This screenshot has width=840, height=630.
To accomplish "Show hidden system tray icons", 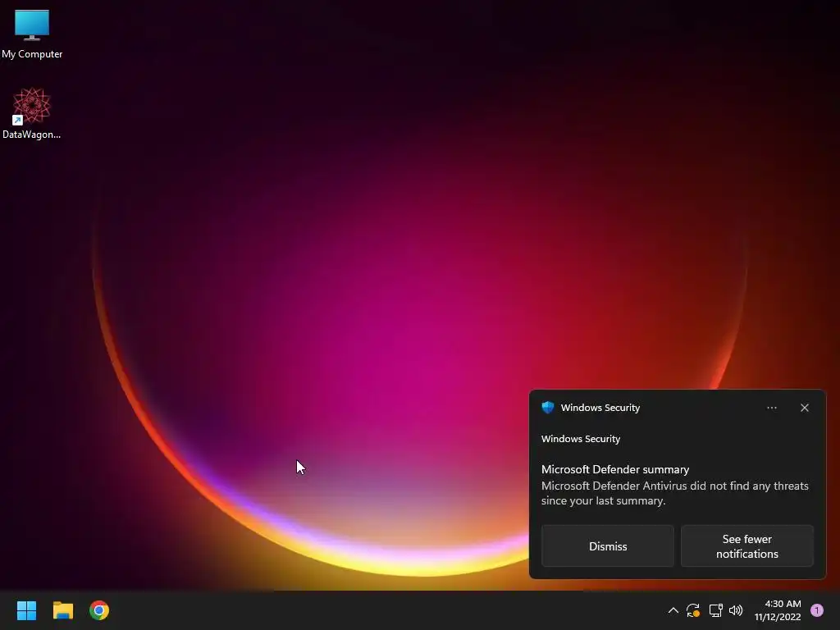I will [673, 610].
